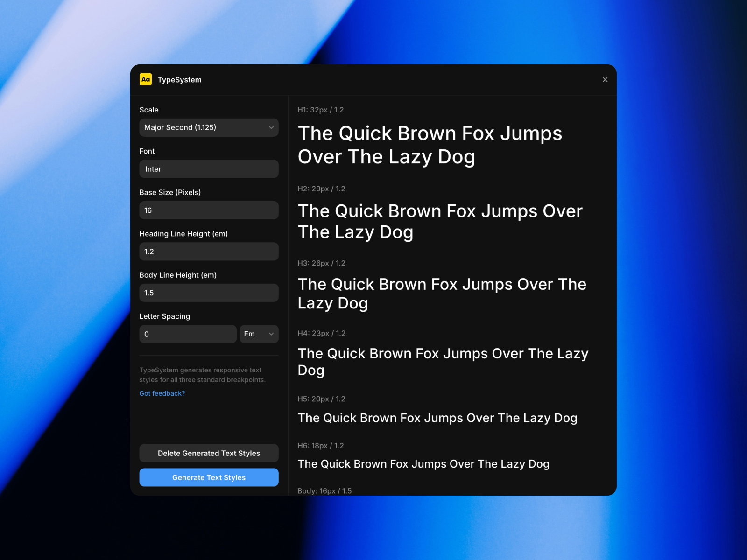
Task: Open the Got feedback? link
Action: click(162, 393)
